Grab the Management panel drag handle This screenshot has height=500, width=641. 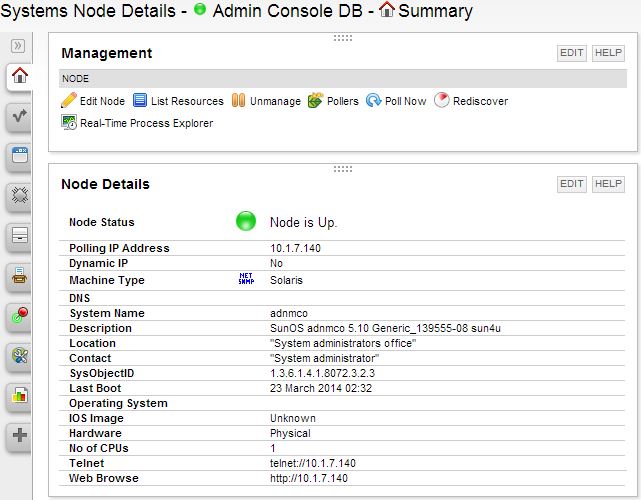[343, 38]
